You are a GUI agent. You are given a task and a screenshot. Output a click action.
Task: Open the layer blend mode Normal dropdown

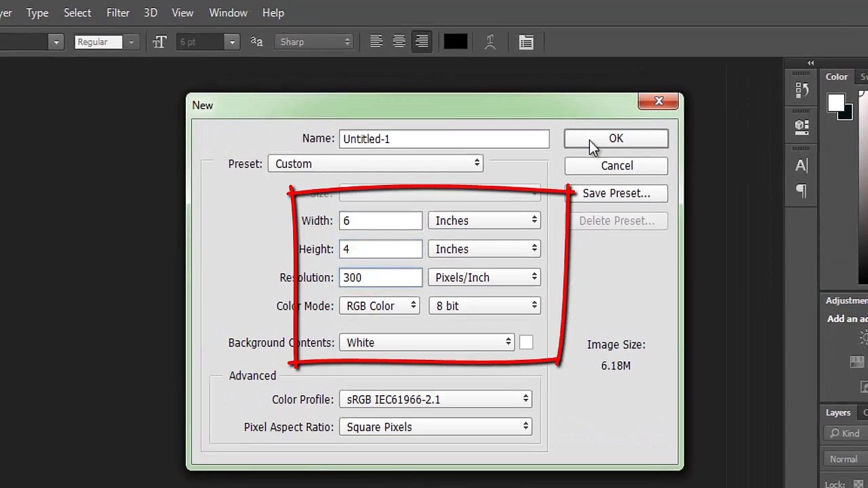point(846,459)
